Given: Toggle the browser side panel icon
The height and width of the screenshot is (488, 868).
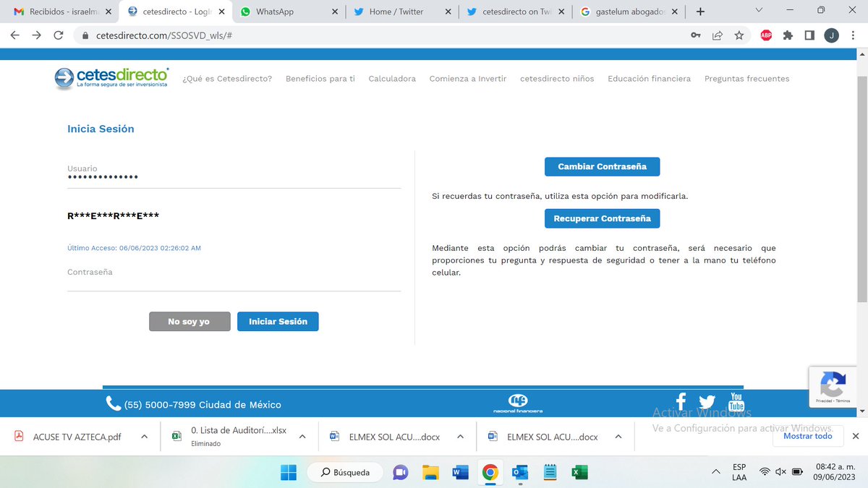Looking at the screenshot, I should tap(810, 35).
